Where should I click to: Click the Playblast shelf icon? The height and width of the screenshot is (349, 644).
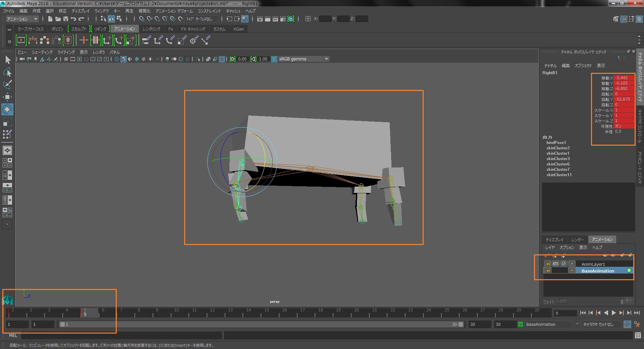(x=21, y=40)
